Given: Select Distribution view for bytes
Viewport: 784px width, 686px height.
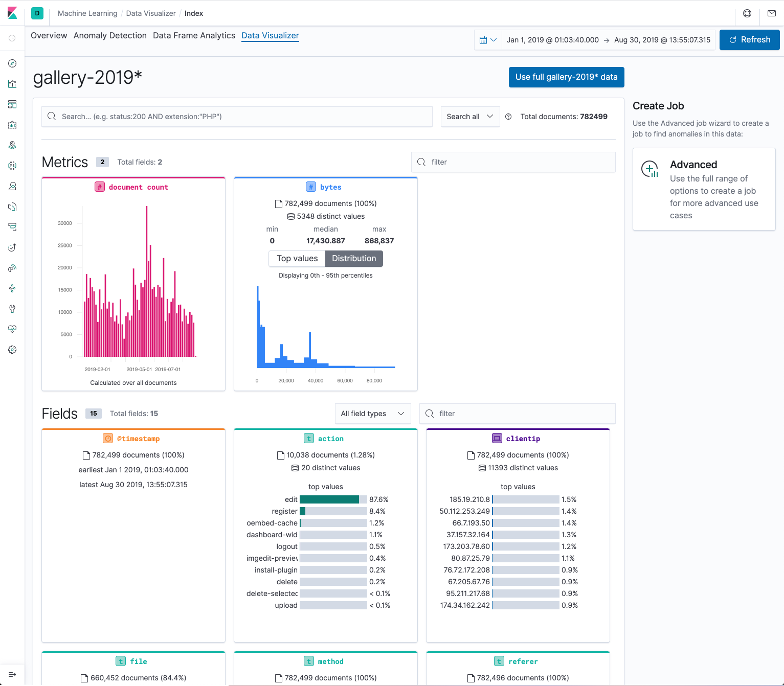Looking at the screenshot, I should (354, 259).
